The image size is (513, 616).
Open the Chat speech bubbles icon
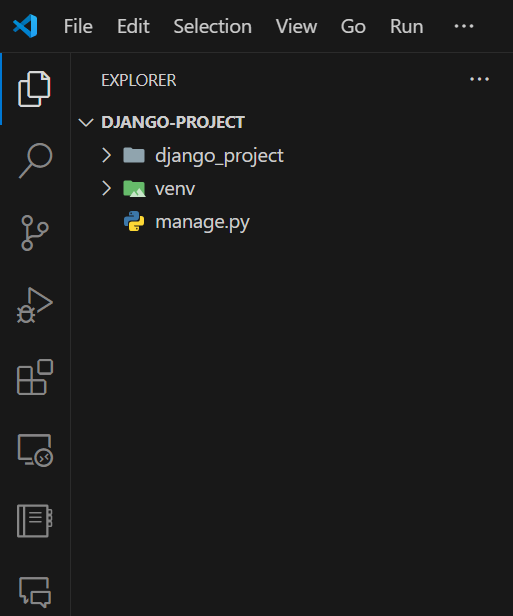pos(35,592)
